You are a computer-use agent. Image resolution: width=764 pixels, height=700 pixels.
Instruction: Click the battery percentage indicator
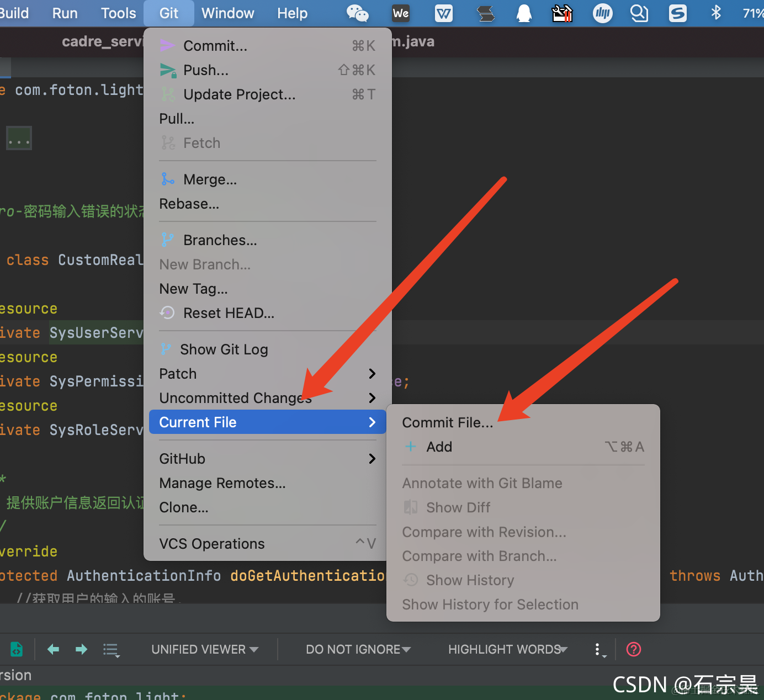[x=753, y=13]
